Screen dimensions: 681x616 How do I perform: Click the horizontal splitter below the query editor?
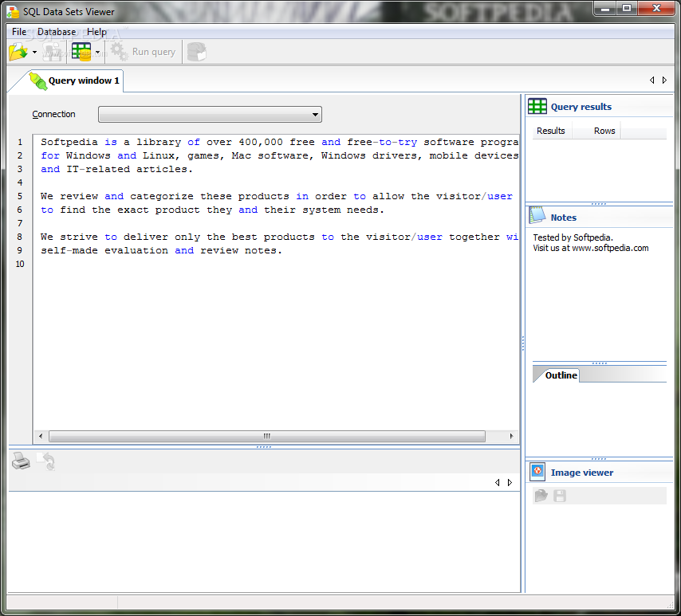(x=264, y=447)
